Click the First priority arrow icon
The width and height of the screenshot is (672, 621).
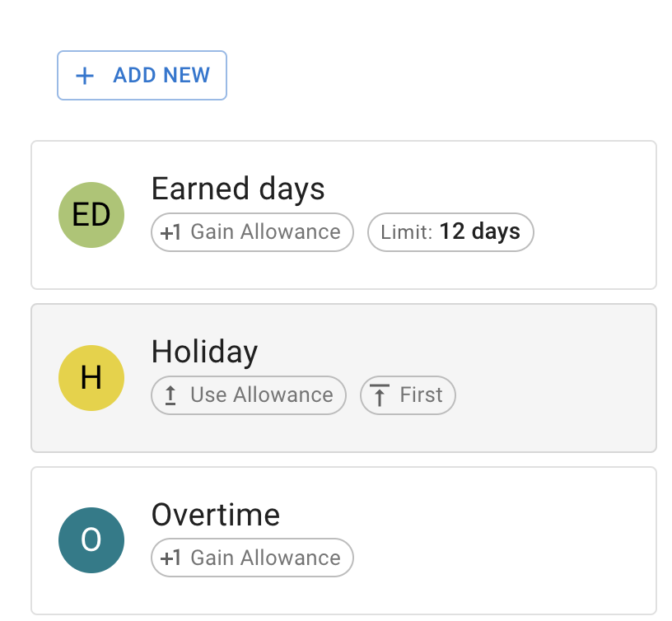tap(380, 395)
